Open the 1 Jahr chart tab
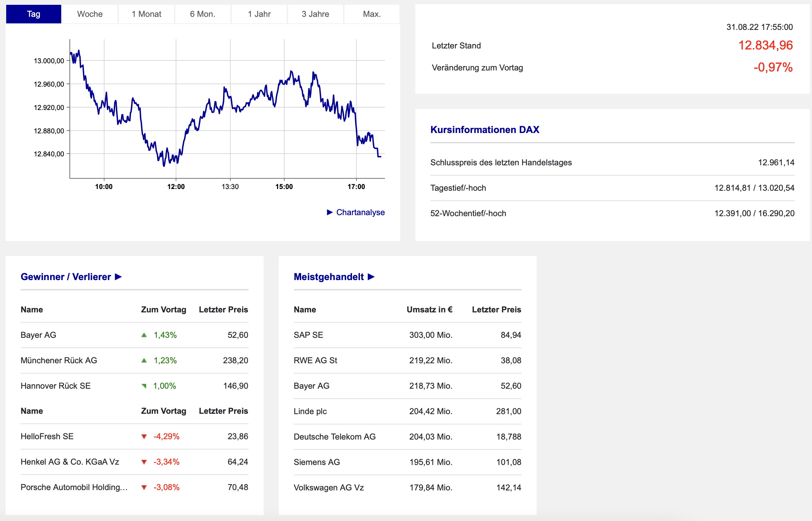The width and height of the screenshot is (812, 521). point(259,14)
